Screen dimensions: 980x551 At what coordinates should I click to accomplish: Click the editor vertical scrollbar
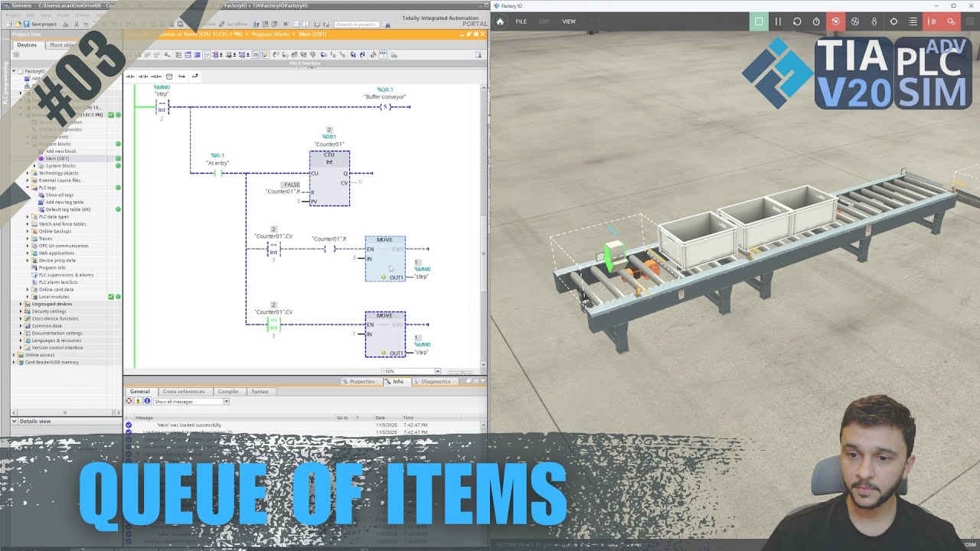[484, 227]
